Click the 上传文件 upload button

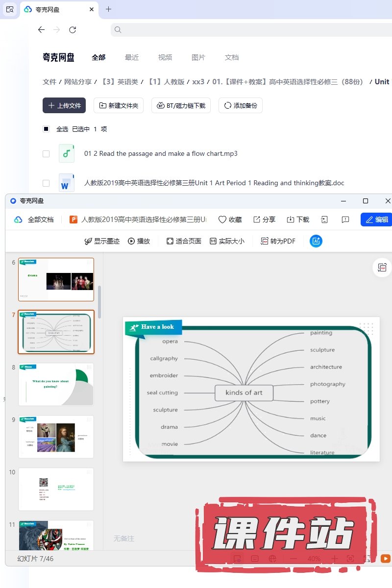pos(64,105)
